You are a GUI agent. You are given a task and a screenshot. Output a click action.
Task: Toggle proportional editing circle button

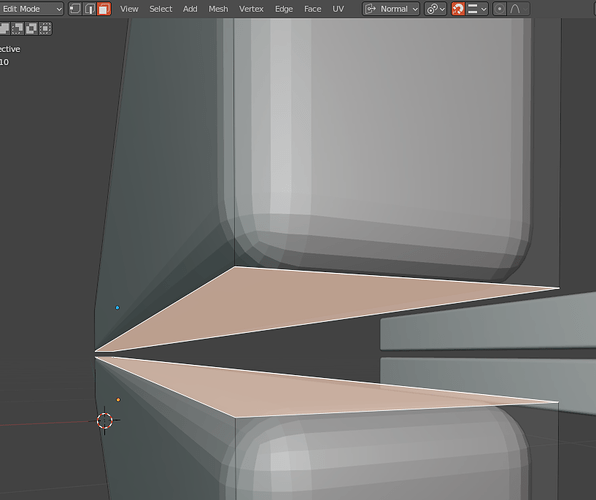499,9
